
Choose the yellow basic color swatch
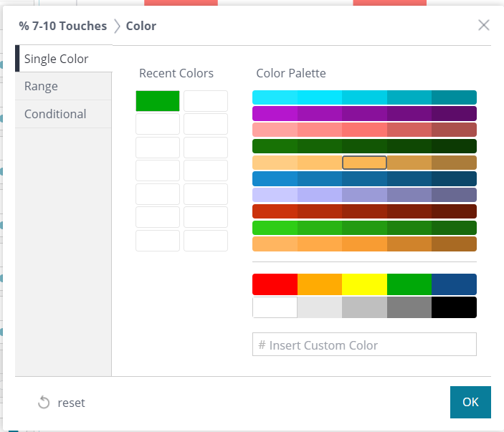click(364, 284)
